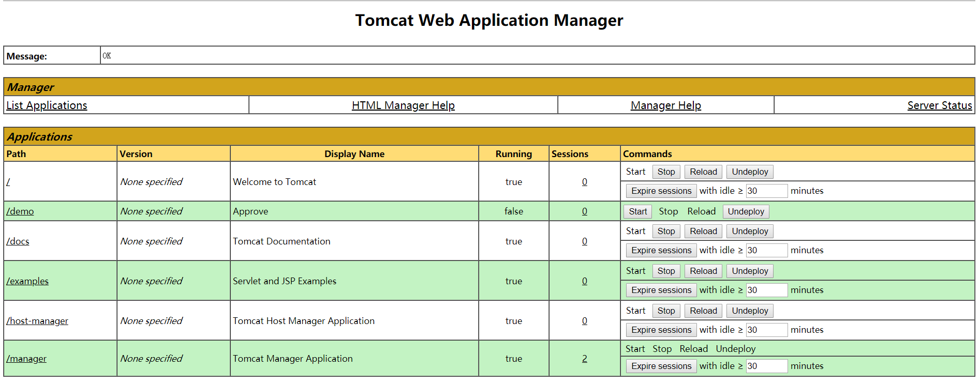This screenshot has height=385, width=980.
Task: Open the /examples application path
Action: pyautogui.click(x=27, y=281)
